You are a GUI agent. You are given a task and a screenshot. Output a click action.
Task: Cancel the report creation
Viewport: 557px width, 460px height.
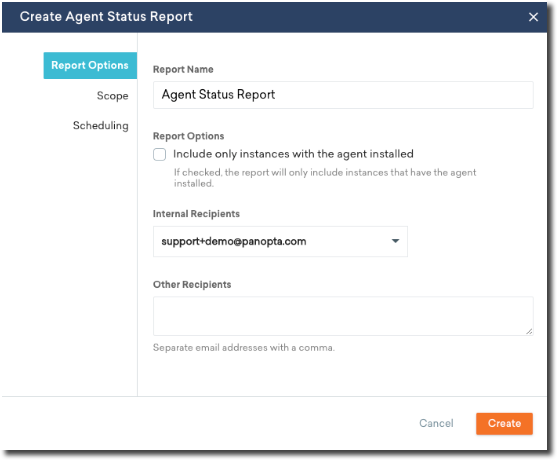point(436,423)
